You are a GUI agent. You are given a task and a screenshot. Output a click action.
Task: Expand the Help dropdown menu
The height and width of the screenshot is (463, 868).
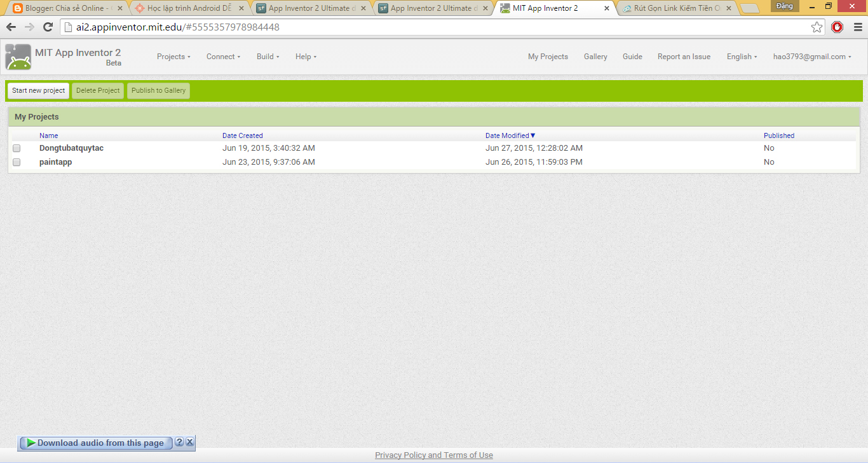306,57
